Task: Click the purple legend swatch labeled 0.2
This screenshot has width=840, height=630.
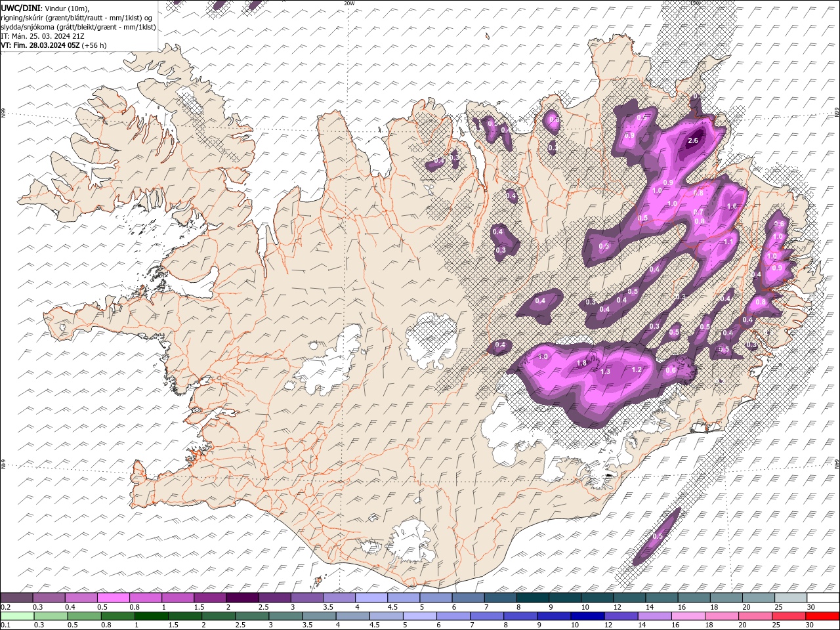Action: pos(16,597)
